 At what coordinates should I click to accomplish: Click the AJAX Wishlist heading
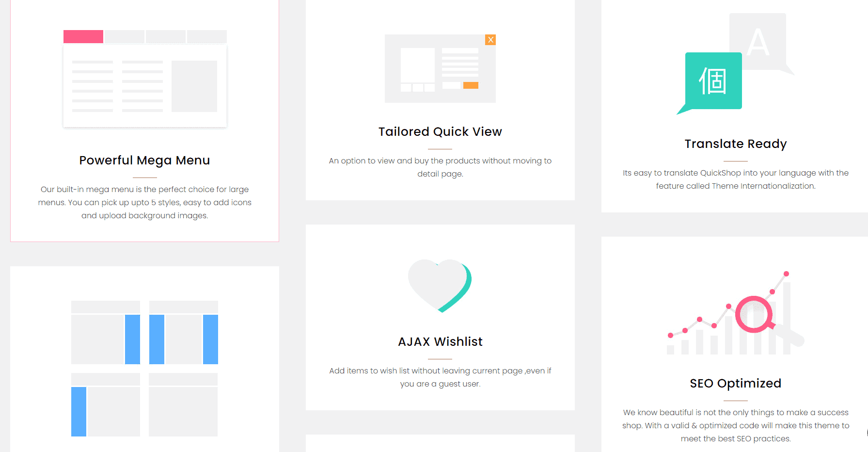(440, 341)
